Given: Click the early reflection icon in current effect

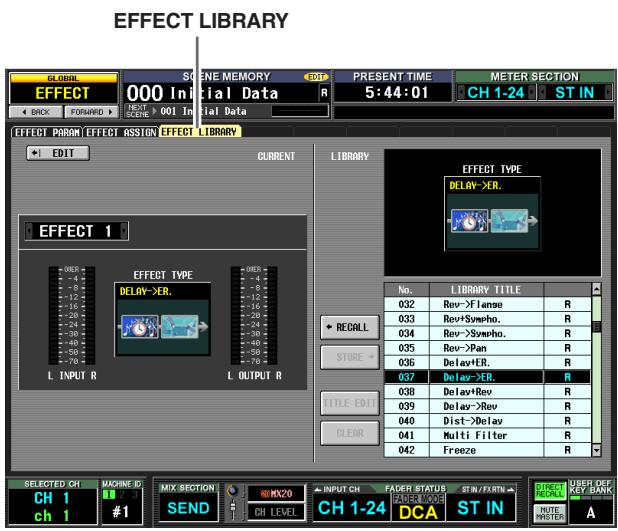Looking at the screenshot, I should 179,327.
